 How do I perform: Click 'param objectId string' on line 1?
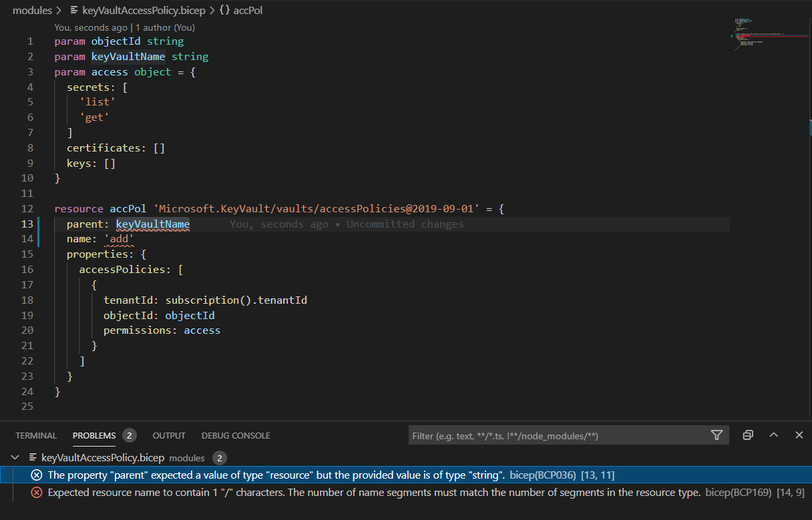click(x=119, y=41)
